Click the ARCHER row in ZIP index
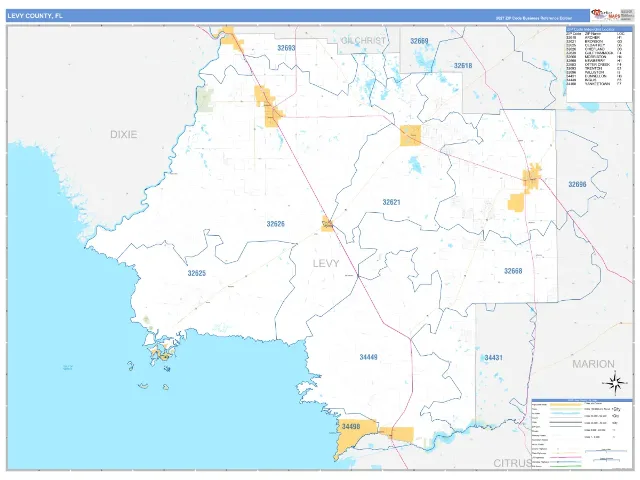This screenshot has width=640, height=480. 595,38
